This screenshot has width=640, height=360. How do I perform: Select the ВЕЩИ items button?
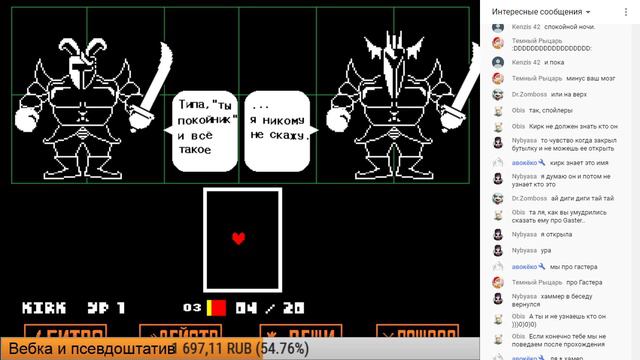pos(301,331)
